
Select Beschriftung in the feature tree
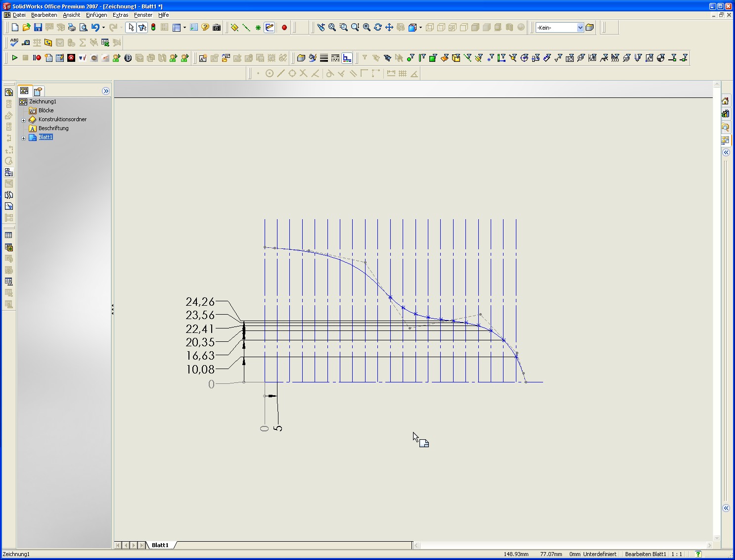[53, 129]
